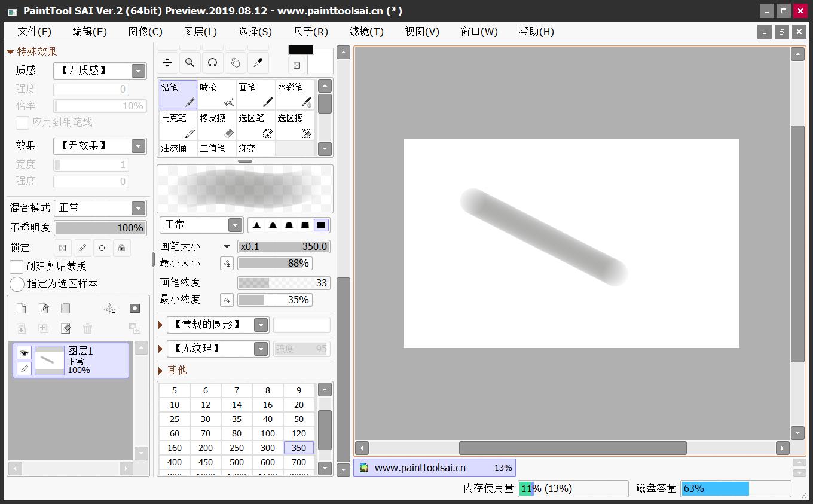
Task: Open the 效果 effect dropdown
Action: (x=139, y=146)
